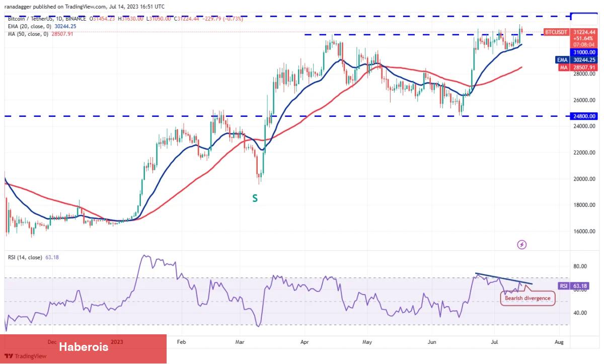Click the green 'S' marker on the chart
The width and height of the screenshot is (604, 364).
tap(255, 198)
